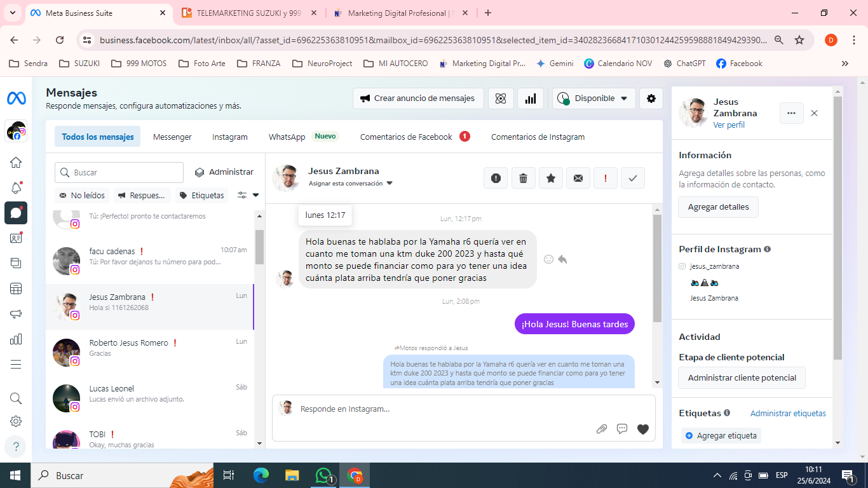Open insights bar chart icon in header
This screenshot has width=868, height=488.
click(531, 98)
